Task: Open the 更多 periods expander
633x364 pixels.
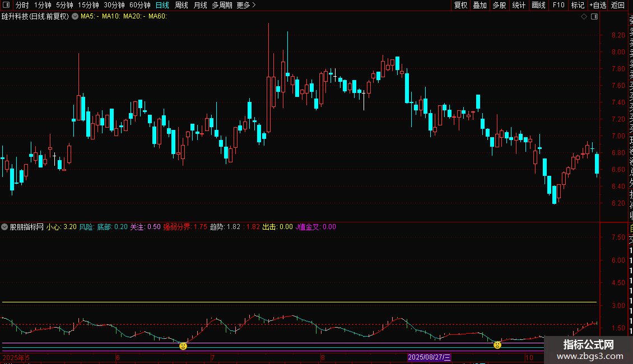Action: 246,5
